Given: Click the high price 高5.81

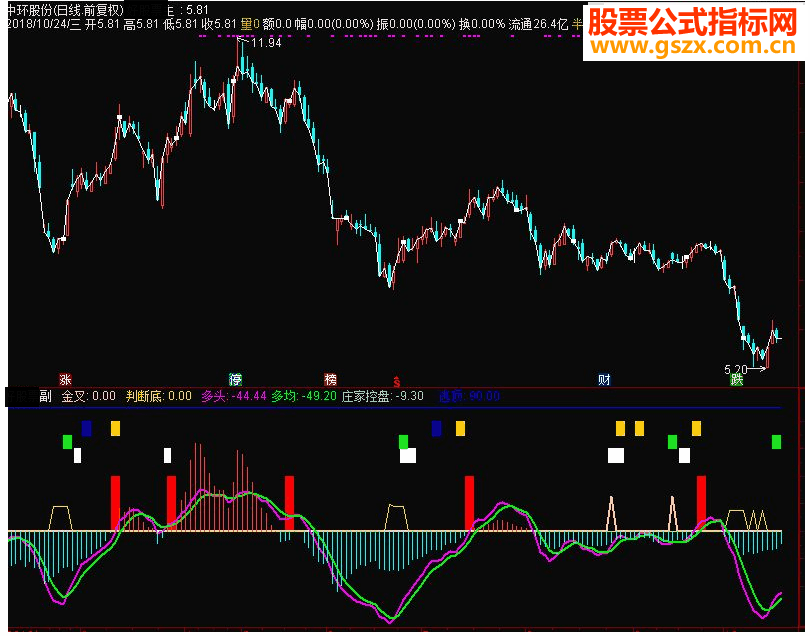Looking at the screenshot, I should 141,24.
